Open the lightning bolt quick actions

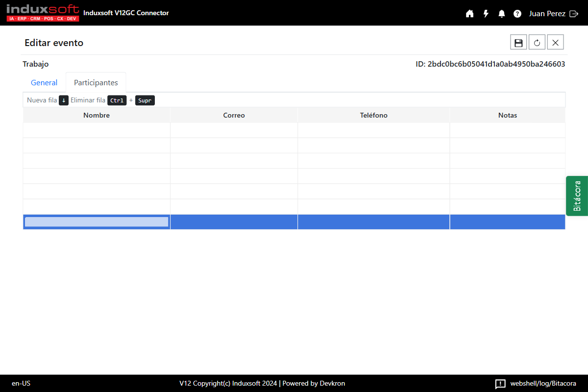(486, 14)
